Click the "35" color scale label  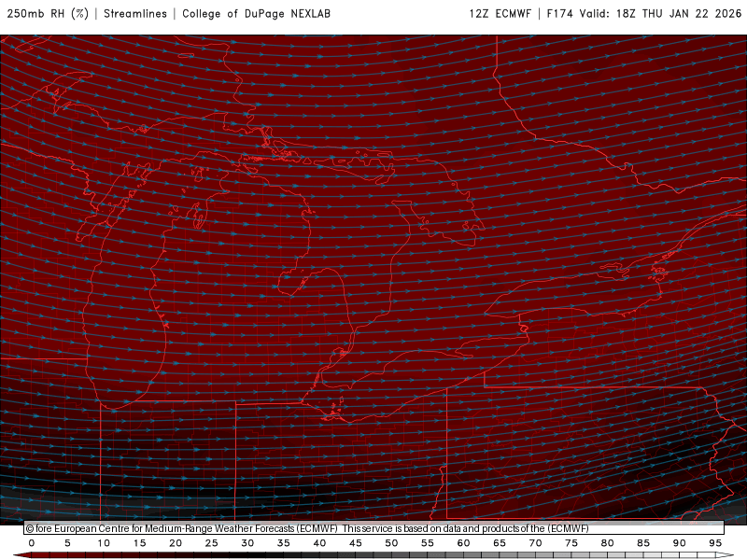[x=284, y=543]
